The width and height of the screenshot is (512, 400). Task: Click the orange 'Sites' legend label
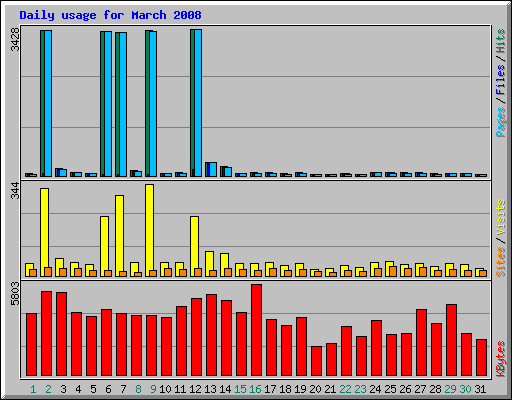[501, 262]
